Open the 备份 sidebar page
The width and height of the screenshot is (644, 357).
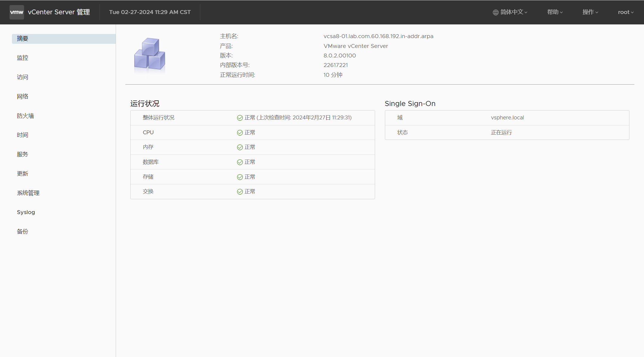(23, 231)
